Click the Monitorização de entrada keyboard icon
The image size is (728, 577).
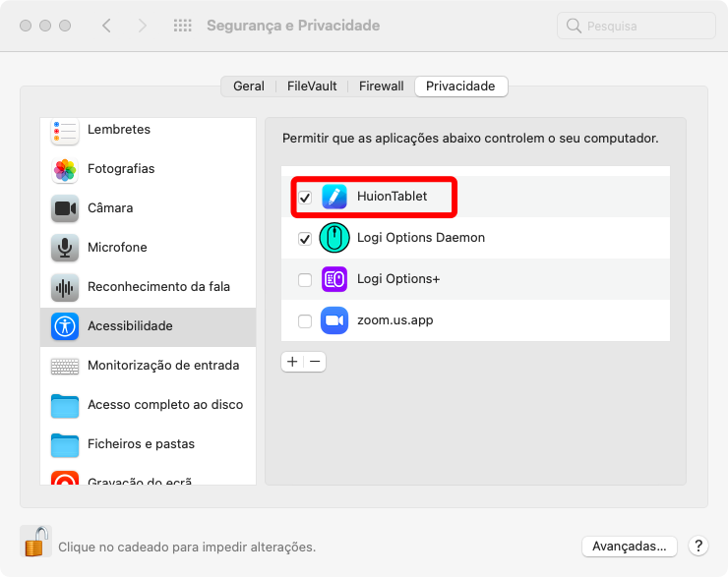click(65, 366)
